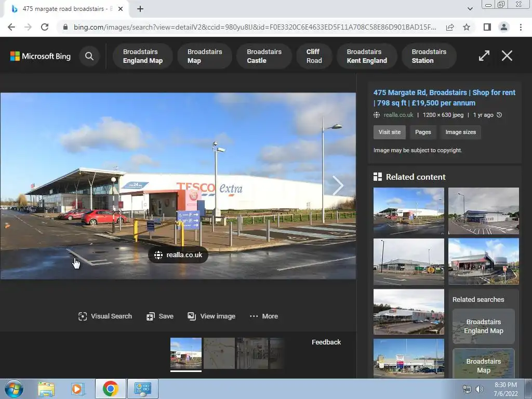Open the related image of blue-roofed store
This screenshot has height=399, width=532.
484,211
